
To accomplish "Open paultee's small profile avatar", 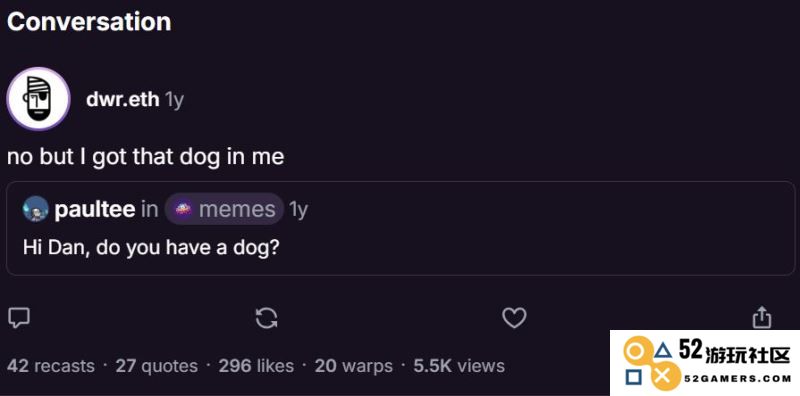I will 36,209.
